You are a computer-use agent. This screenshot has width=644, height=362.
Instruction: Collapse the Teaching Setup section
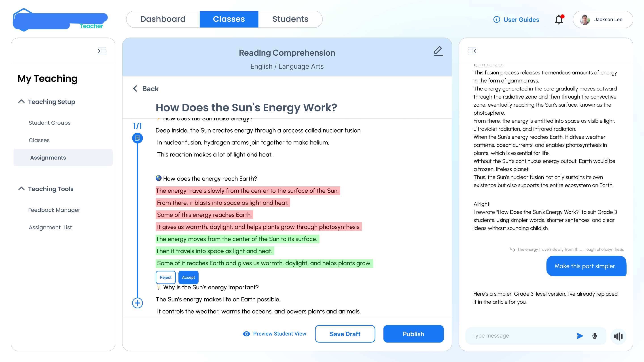(21, 101)
